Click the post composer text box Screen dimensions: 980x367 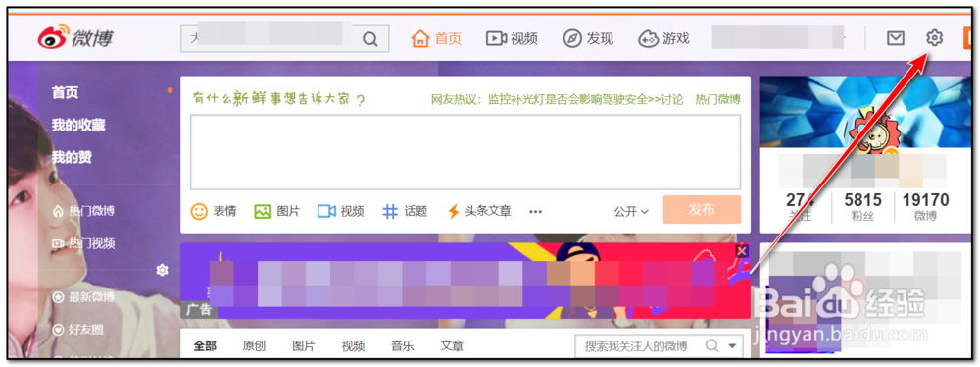click(465, 152)
